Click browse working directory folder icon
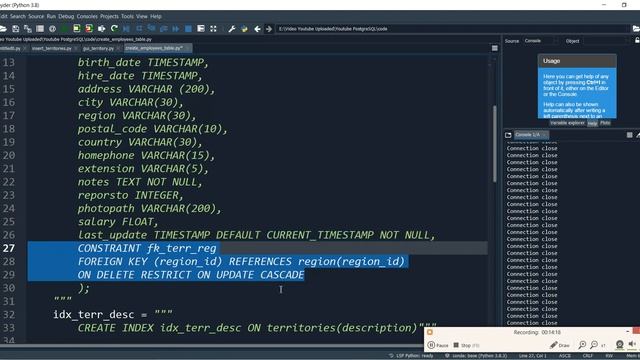Image resolution: width=640 pixels, height=360 pixels. 636,29
